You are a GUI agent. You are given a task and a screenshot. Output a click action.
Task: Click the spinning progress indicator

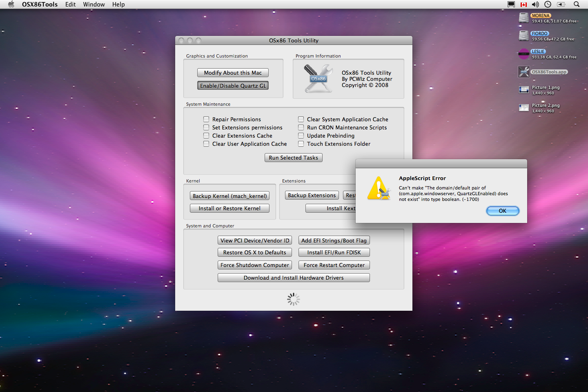[294, 299]
